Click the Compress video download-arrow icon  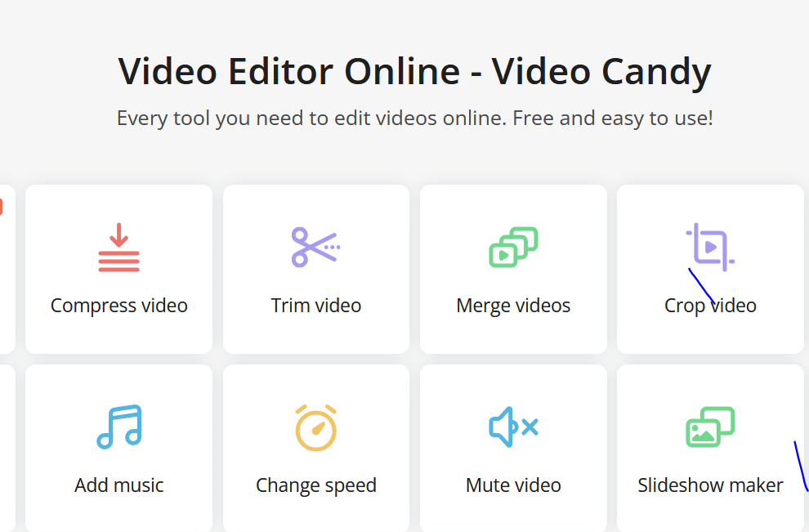tap(118, 247)
